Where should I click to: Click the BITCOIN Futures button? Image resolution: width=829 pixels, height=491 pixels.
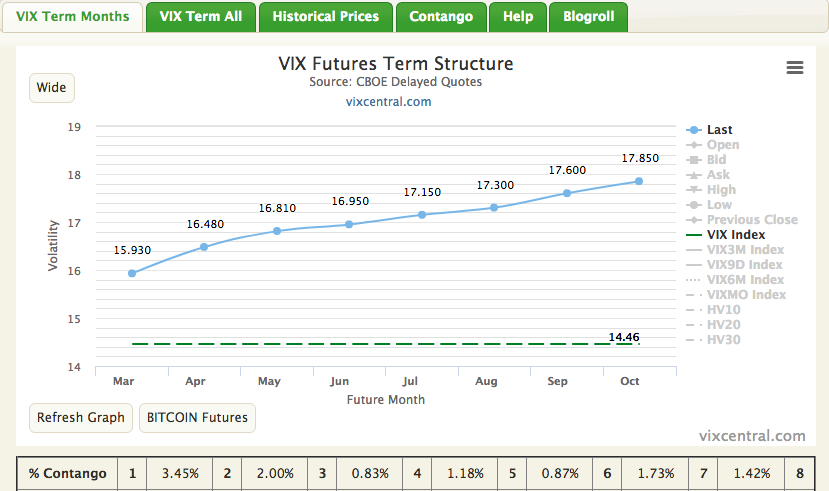[197, 418]
